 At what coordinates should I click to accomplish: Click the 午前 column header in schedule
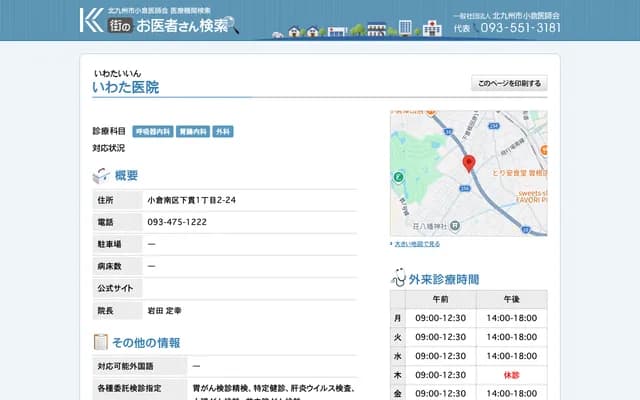point(440,299)
